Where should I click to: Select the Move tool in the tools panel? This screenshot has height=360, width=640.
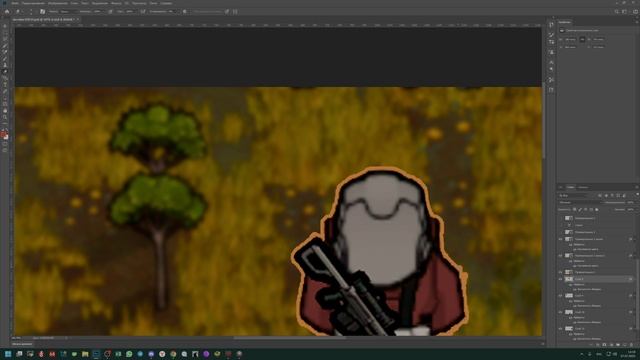(5, 26)
